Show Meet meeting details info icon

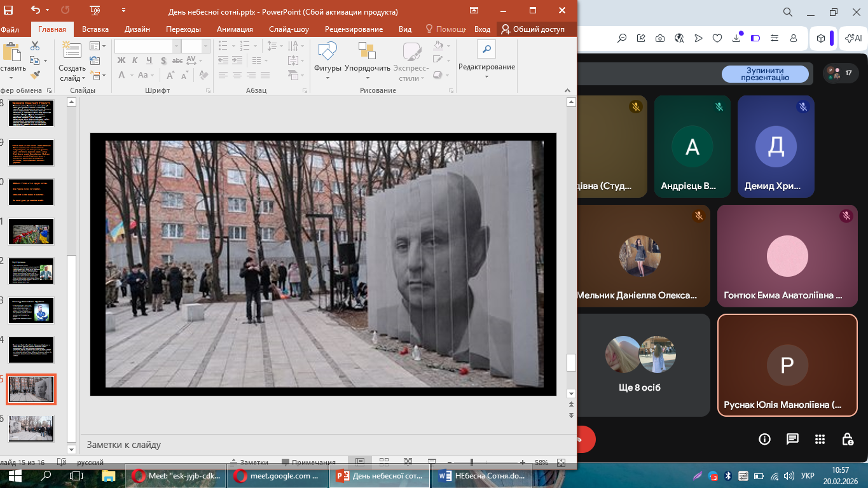(764, 439)
